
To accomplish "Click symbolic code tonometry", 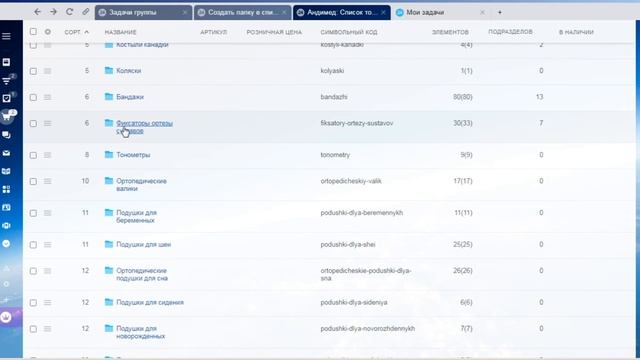I will [x=335, y=155].
